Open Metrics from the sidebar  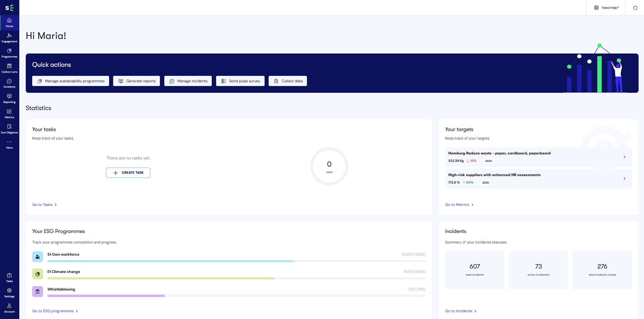pyautogui.click(x=9, y=113)
